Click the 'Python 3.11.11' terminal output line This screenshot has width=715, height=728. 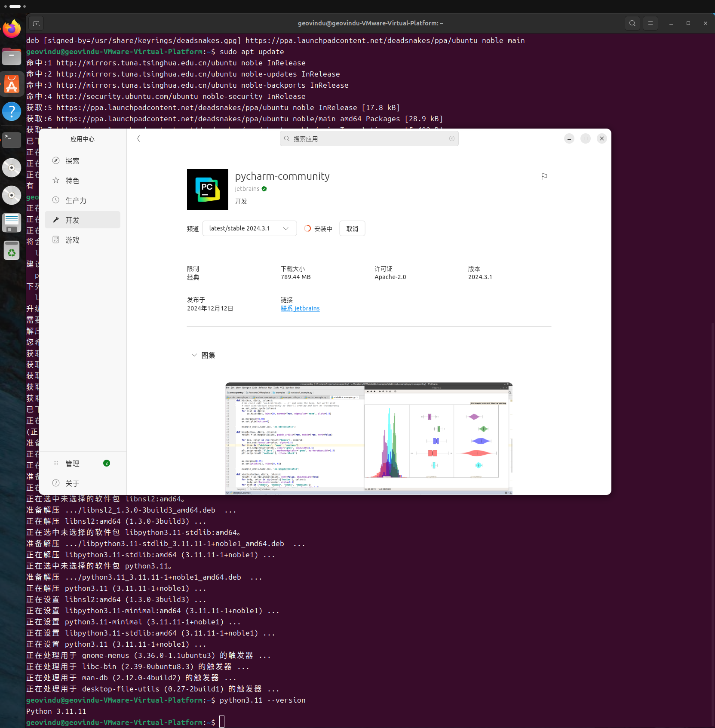tap(56, 711)
